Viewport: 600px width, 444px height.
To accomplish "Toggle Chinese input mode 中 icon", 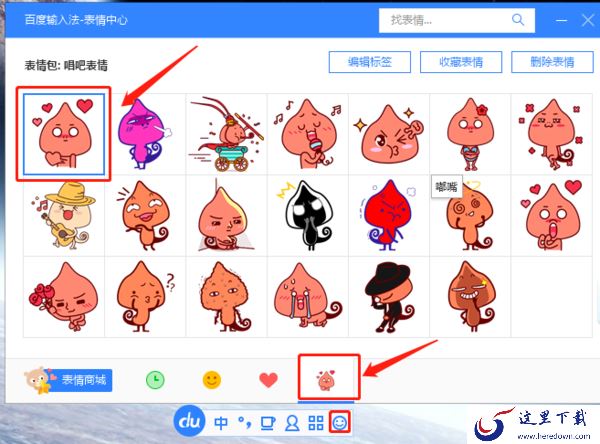I will click(221, 423).
